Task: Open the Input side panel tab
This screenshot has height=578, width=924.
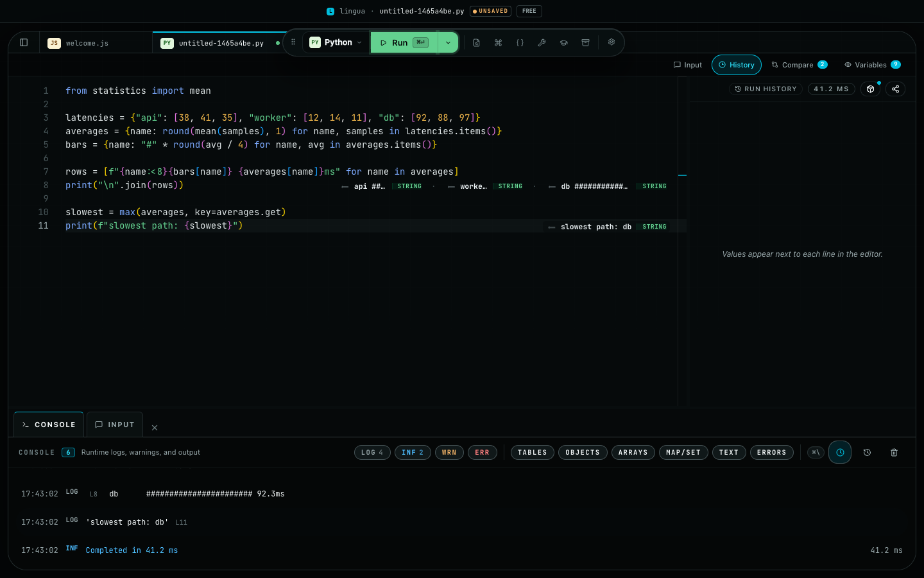Action: (688, 65)
